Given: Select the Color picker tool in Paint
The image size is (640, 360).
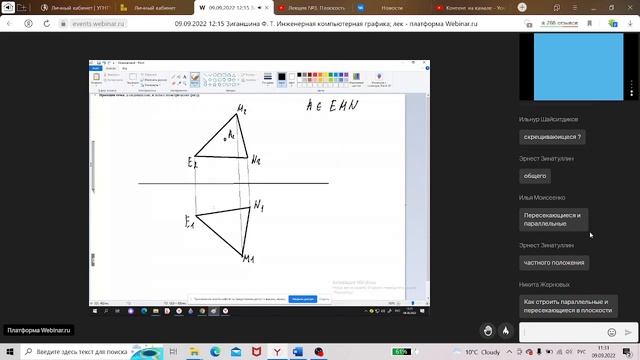Looking at the screenshot, I should point(179,83).
